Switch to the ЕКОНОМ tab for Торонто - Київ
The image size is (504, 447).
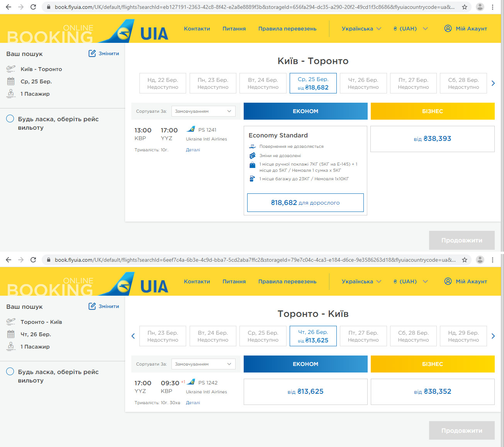coord(305,364)
